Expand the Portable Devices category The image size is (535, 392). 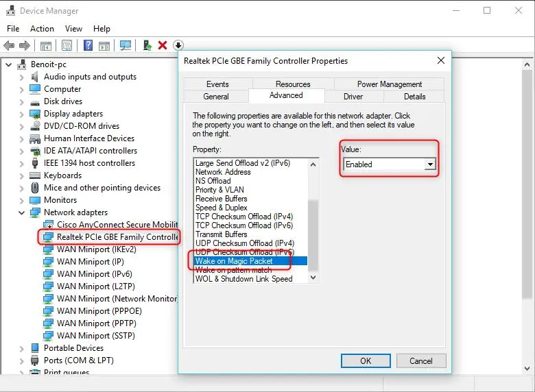coord(21,348)
